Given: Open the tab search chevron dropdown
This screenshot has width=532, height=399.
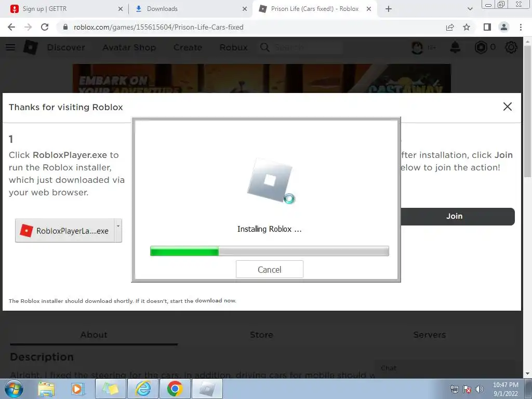Looking at the screenshot, I should [470, 9].
